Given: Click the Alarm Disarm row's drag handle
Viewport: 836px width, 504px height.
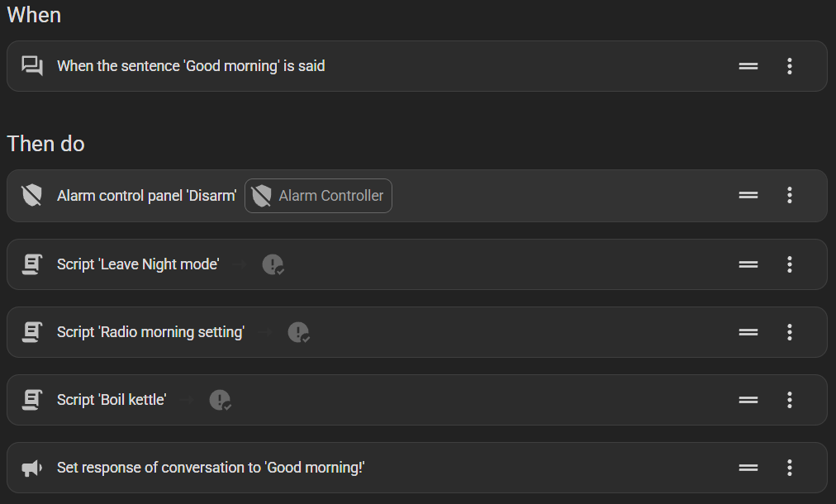Looking at the screenshot, I should pyautogui.click(x=748, y=196).
